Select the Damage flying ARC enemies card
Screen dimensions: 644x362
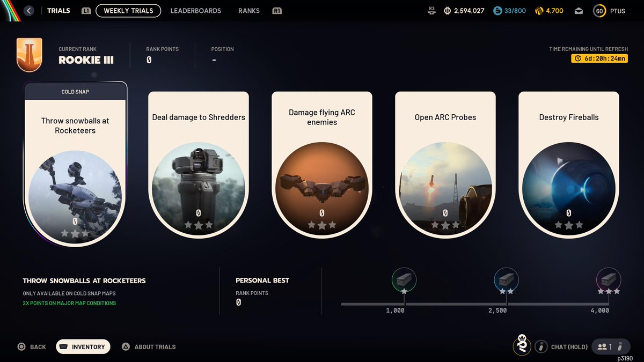(322, 164)
